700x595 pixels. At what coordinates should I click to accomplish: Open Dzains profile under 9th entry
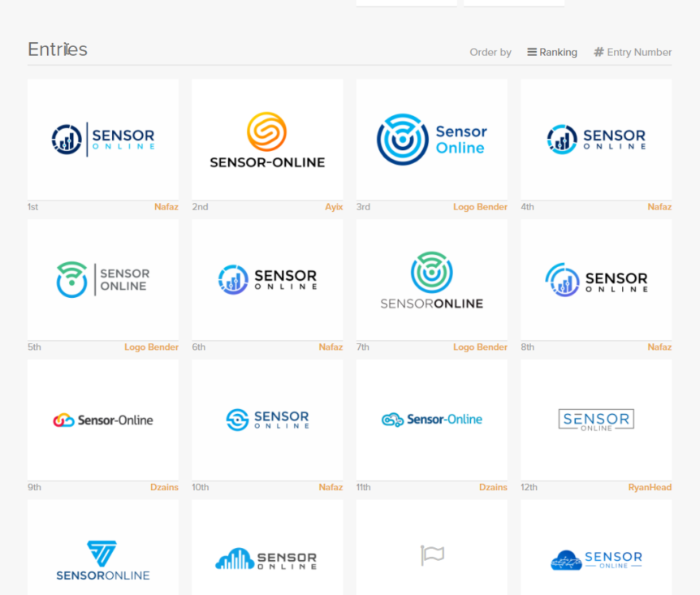pos(164,487)
